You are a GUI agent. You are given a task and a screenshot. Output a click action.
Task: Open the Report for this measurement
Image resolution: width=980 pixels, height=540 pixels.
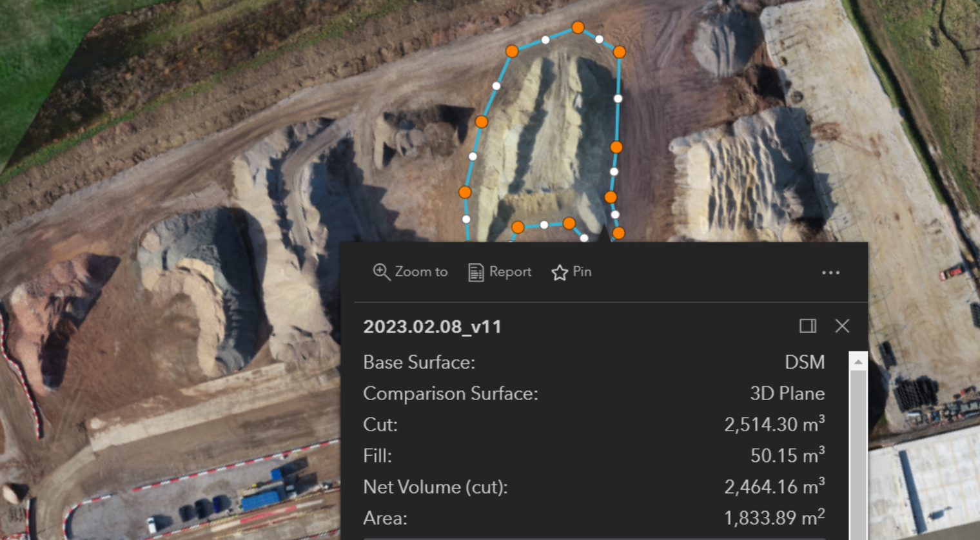[500, 272]
